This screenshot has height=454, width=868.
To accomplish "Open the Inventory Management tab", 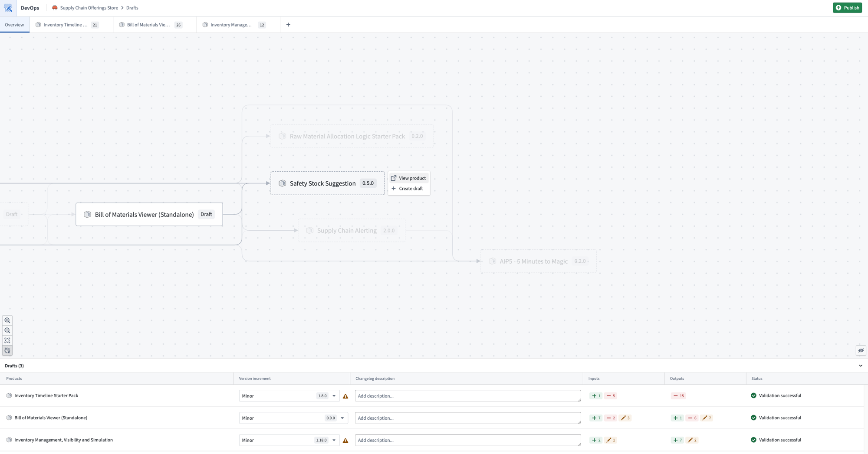I will (x=238, y=25).
